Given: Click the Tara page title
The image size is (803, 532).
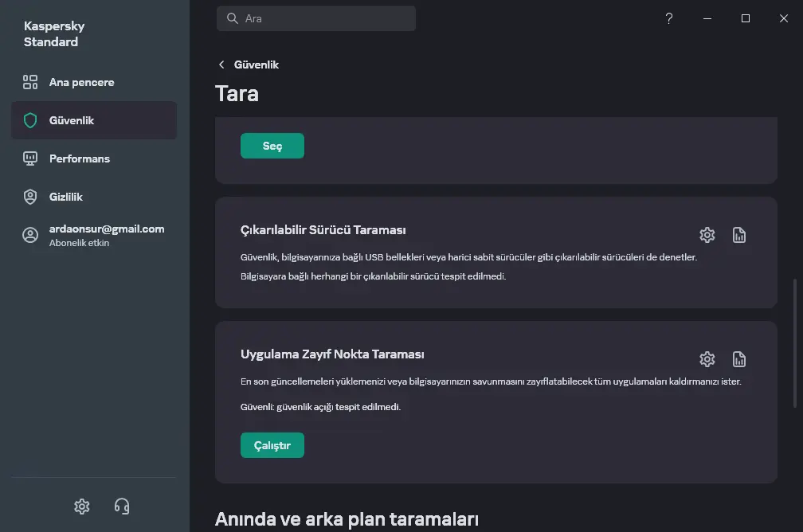Looking at the screenshot, I should tap(237, 94).
